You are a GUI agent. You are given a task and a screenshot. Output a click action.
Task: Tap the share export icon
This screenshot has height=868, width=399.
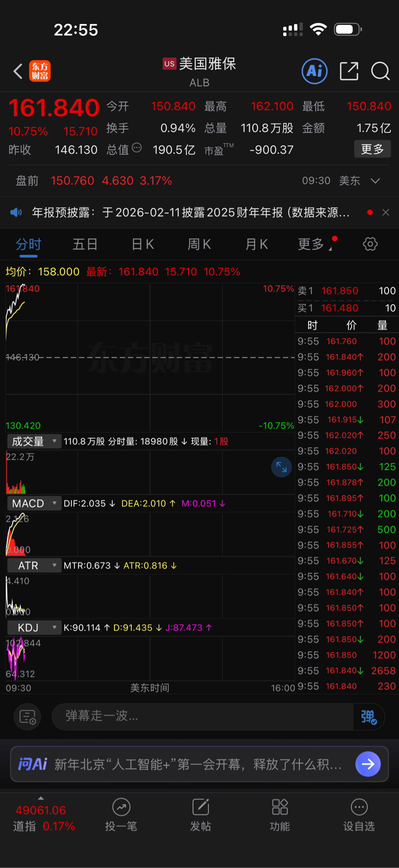tap(349, 71)
